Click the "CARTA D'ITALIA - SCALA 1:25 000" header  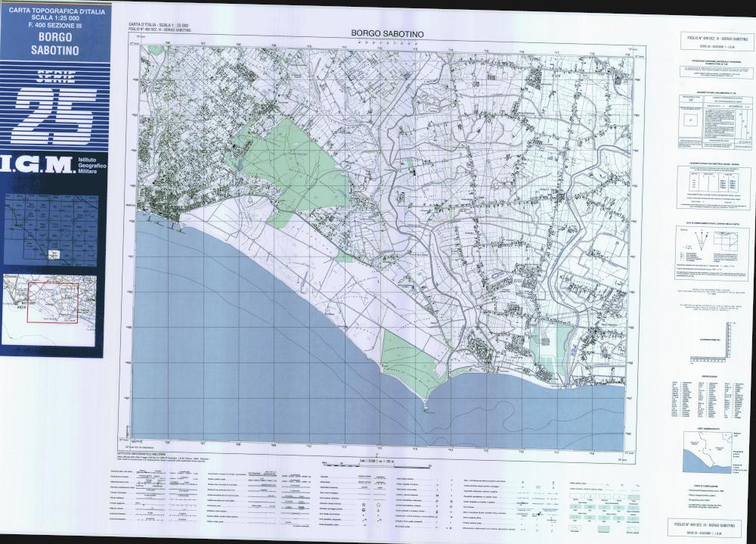[x=159, y=25]
